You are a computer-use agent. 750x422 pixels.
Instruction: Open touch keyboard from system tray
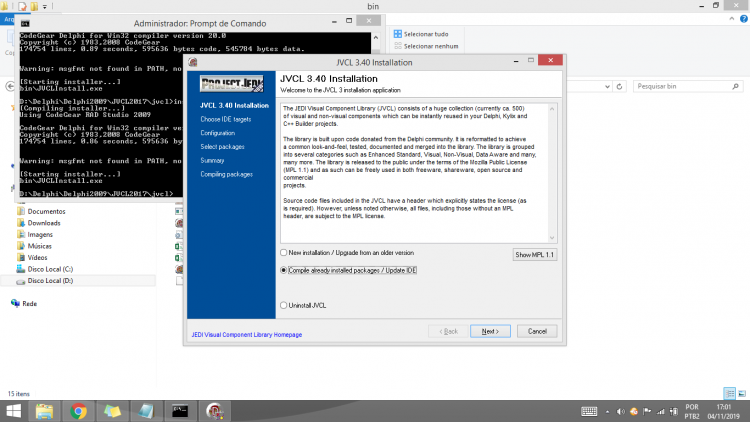point(589,411)
